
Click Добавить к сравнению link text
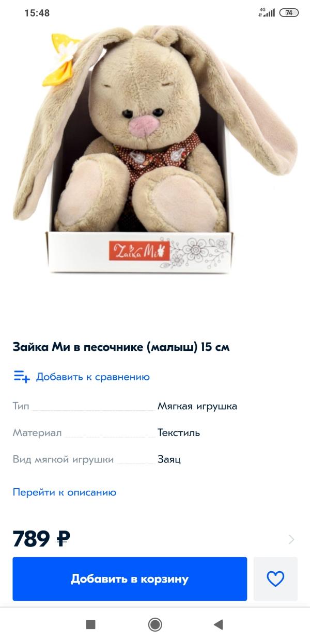(x=93, y=377)
